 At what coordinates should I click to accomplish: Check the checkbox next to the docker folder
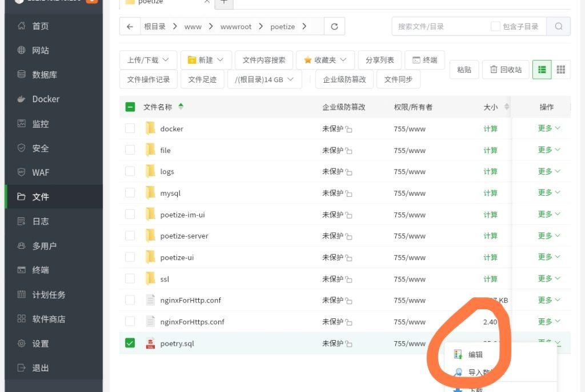click(x=130, y=128)
